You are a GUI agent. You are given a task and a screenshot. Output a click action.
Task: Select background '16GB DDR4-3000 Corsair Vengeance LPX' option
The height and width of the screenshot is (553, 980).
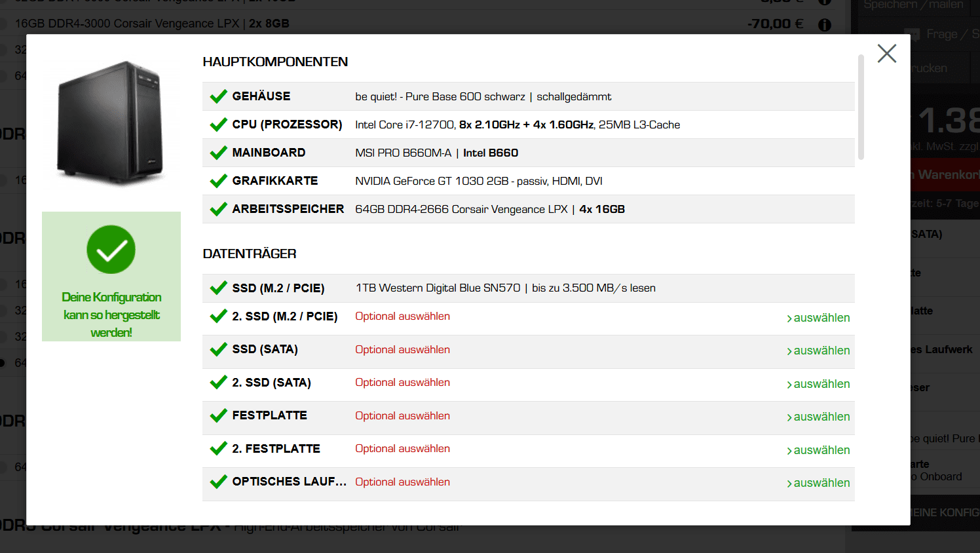(152, 24)
